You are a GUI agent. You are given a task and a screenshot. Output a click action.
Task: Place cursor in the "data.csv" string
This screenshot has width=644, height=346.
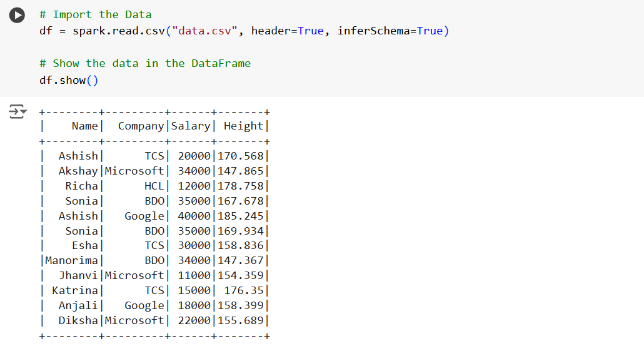[x=205, y=31]
